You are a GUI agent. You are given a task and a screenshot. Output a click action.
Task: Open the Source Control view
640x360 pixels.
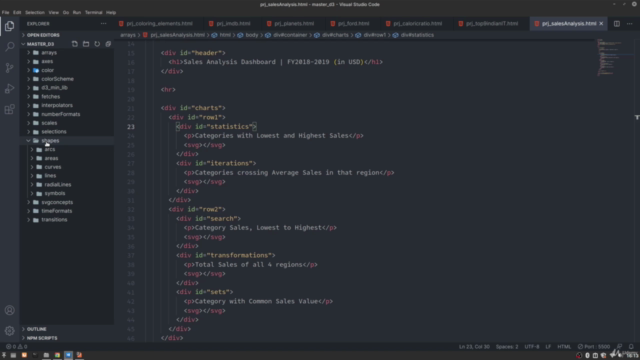pyautogui.click(x=9, y=68)
